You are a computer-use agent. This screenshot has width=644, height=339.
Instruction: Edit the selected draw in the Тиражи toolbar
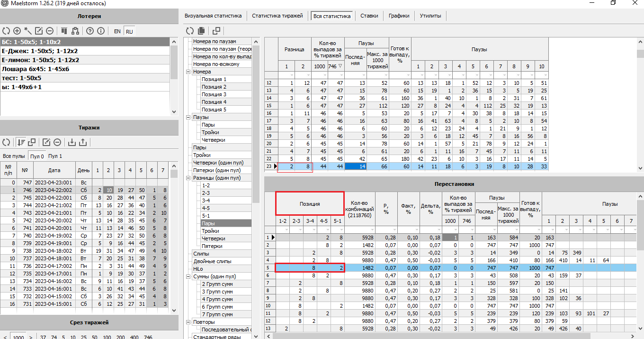pos(46,142)
